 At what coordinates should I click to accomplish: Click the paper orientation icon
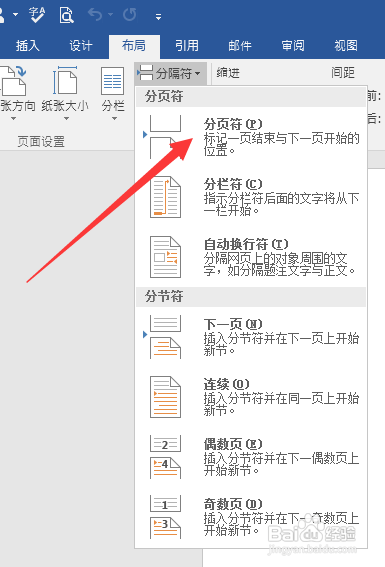coord(14,81)
